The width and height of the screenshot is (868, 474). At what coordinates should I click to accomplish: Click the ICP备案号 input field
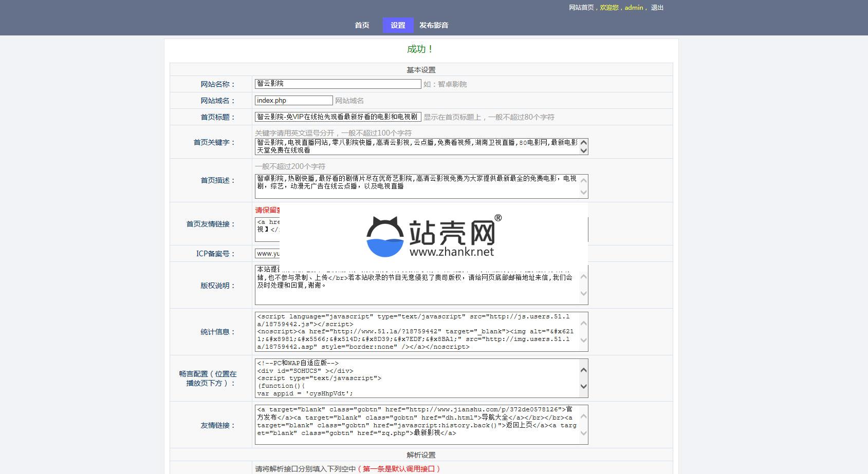coord(267,254)
